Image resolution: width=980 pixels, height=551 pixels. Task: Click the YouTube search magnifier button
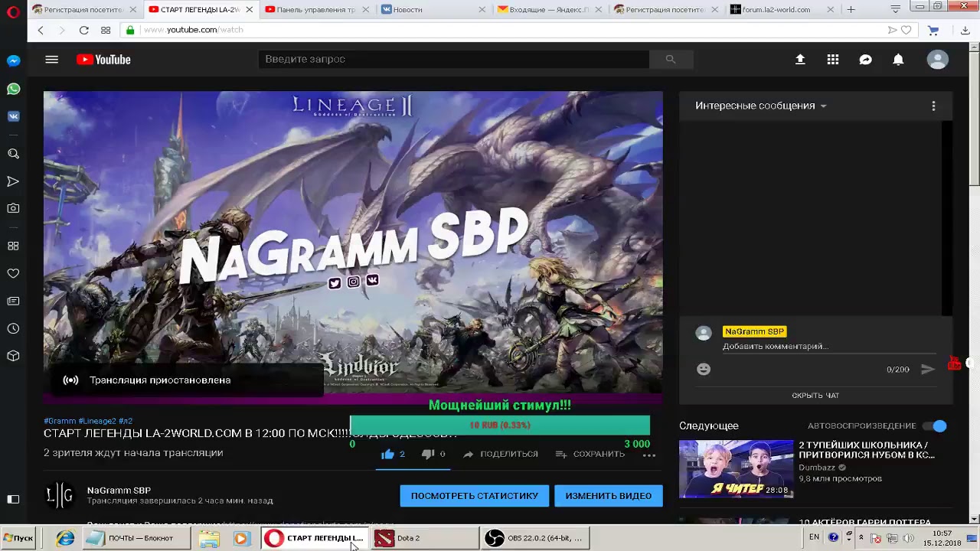671,59
